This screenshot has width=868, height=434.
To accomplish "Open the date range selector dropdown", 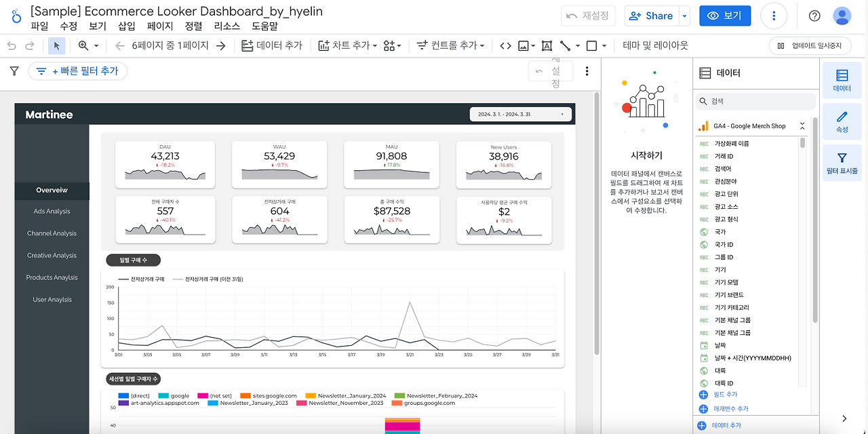I will coord(521,115).
